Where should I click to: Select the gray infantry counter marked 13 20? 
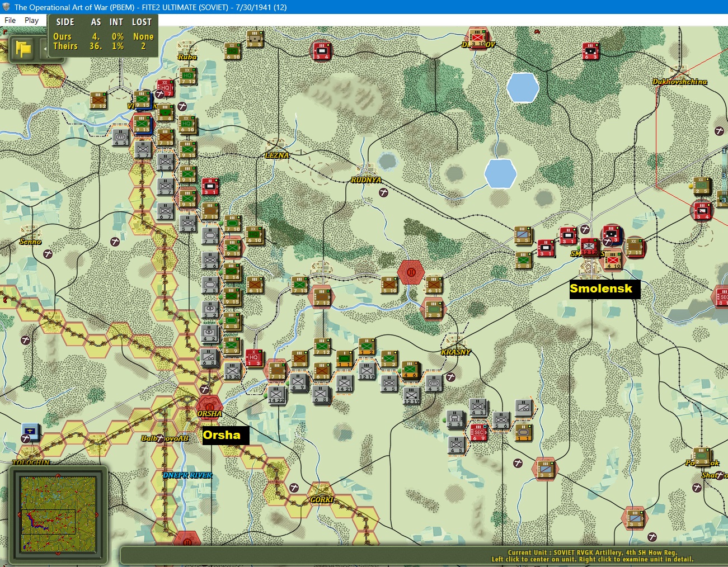point(232,371)
